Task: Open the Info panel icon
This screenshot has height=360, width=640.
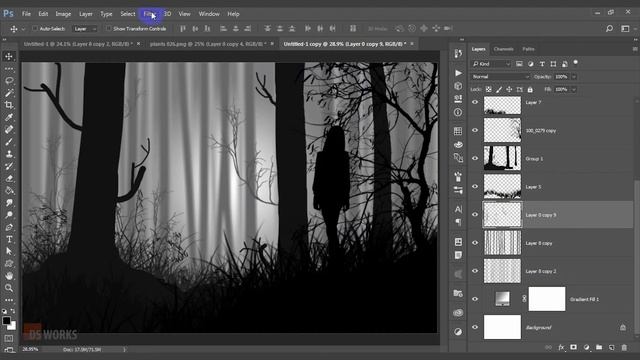Action: point(458,112)
